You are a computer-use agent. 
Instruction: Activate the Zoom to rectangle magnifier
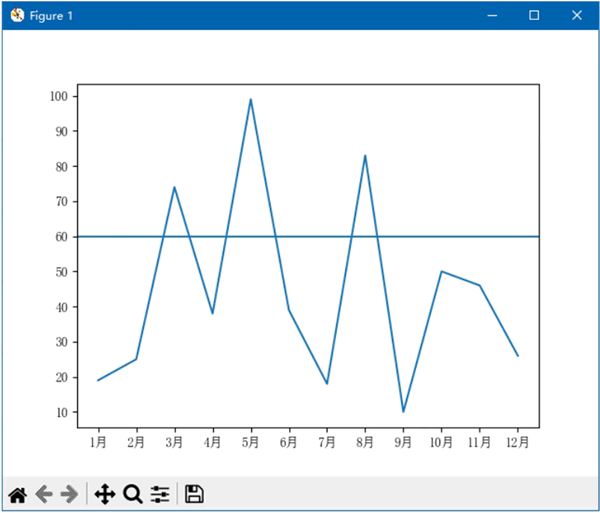tap(133, 495)
